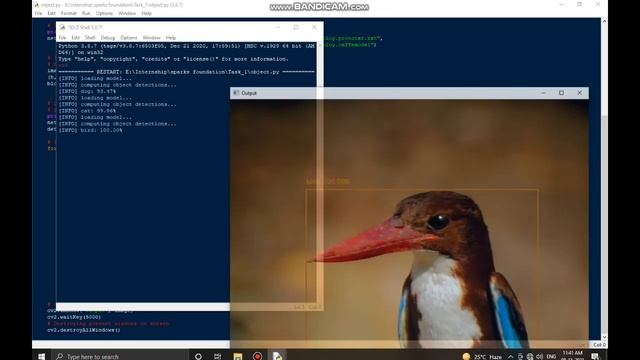Open Options menu in IDLE Shell window

point(129,38)
